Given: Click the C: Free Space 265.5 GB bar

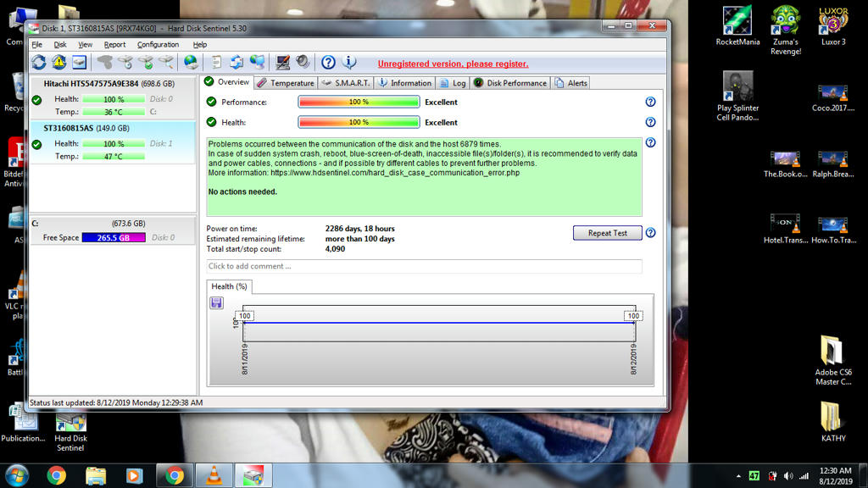Looking at the screenshot, I should (x=114, y=237).
